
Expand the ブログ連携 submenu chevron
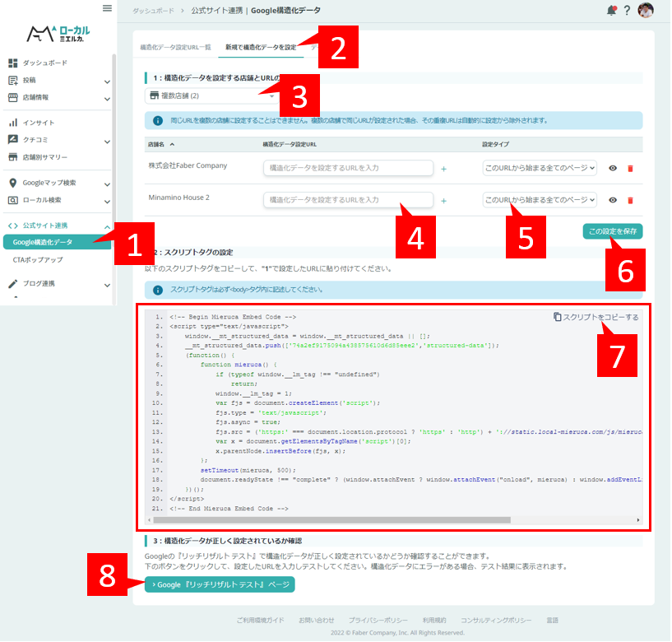coord(107,285)
